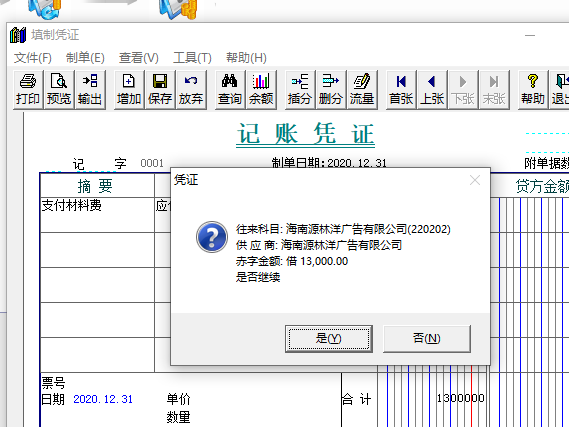The height and width of the screenshot is (427, 569).
Task: Save the voucher with 保存 icon
Action: tap(160, 90)
